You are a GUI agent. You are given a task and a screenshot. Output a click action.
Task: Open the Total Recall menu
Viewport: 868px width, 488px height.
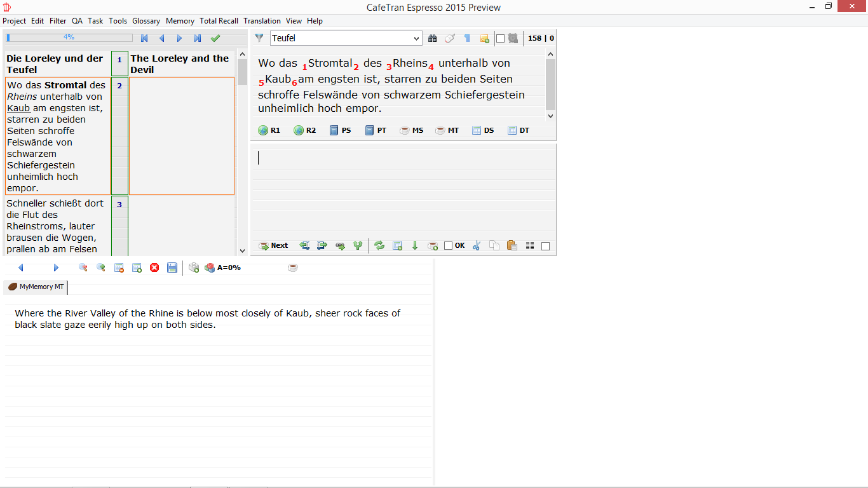(x=219, y=21)
